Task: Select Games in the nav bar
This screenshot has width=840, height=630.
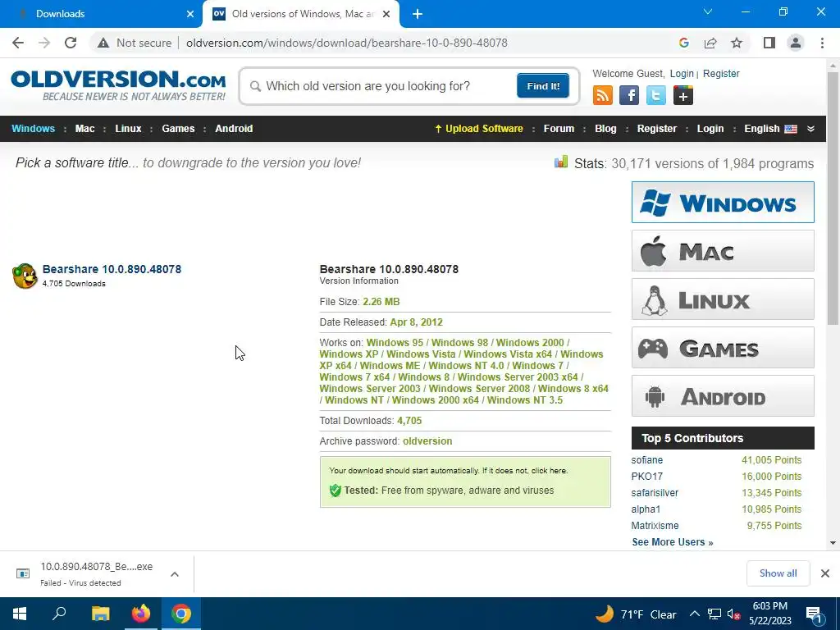Action: 178,129
